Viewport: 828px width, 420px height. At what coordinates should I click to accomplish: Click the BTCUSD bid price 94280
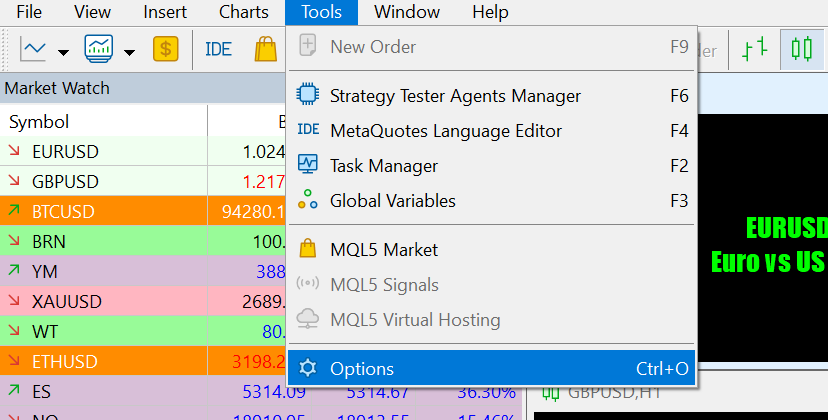click(254, 211)
